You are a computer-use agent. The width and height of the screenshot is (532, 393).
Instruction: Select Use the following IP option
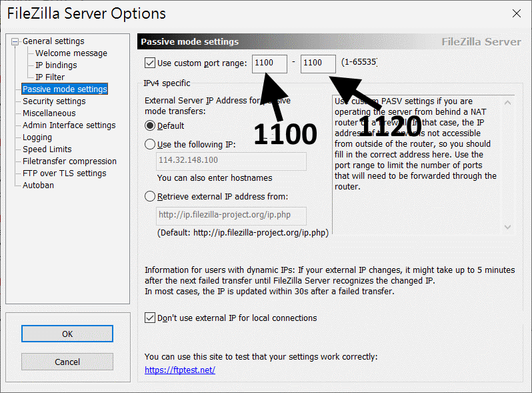pos(150,144)
